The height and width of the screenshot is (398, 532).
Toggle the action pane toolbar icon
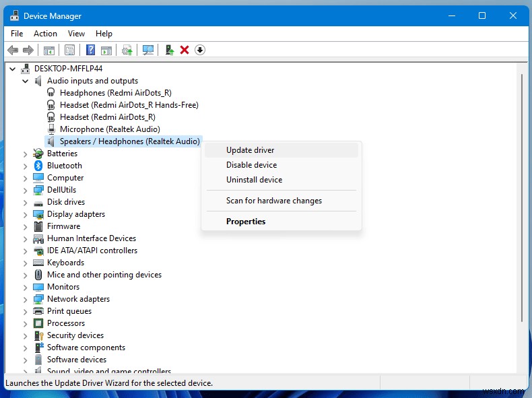(106, 51)
